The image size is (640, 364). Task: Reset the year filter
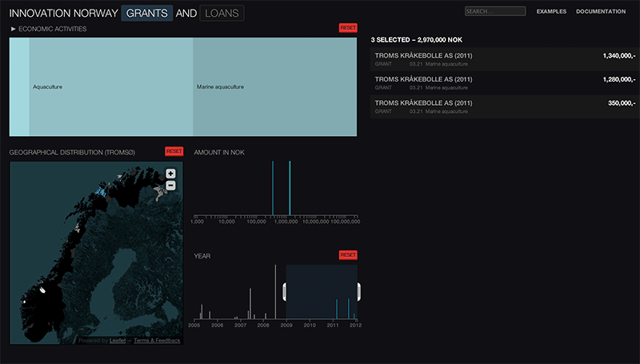pyautogui.click(x=348, y=255)
